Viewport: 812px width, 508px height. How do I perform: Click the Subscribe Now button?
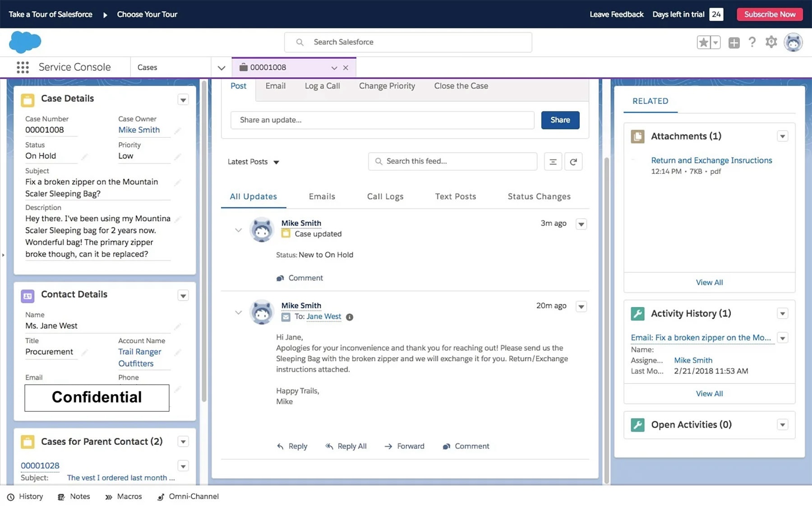[x=770, y=14]
